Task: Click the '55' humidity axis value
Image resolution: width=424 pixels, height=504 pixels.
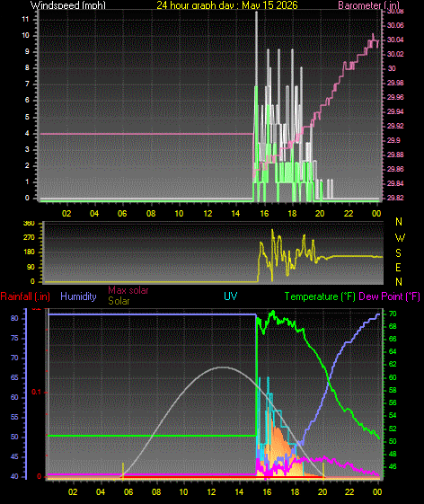Action: click(x=14, y=417)
